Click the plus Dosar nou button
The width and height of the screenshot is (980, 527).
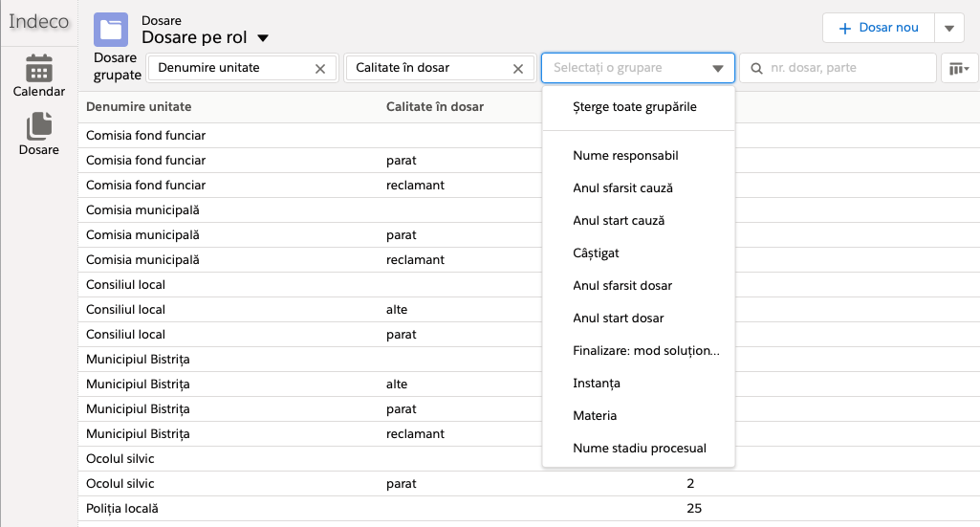click(879, 28)
